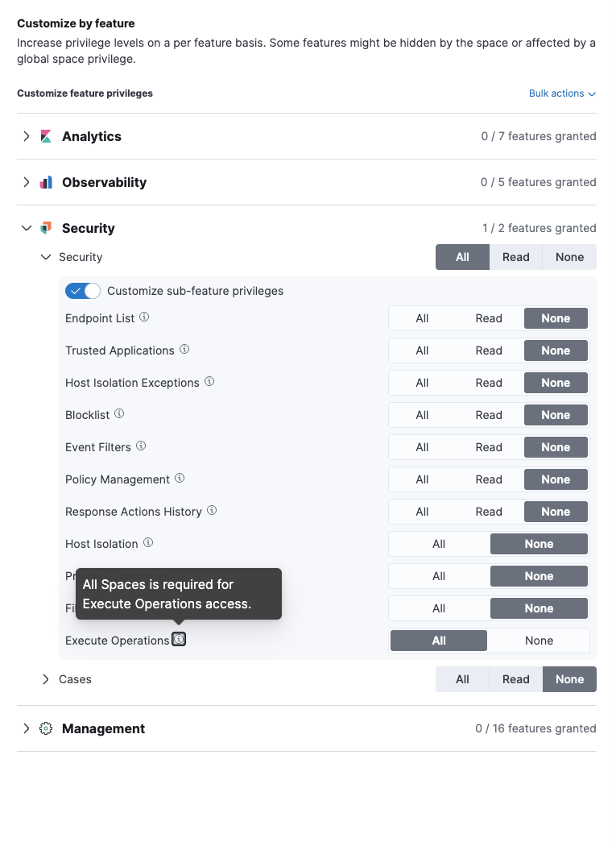Click info icon next to Event Filters

coord(141,446)
